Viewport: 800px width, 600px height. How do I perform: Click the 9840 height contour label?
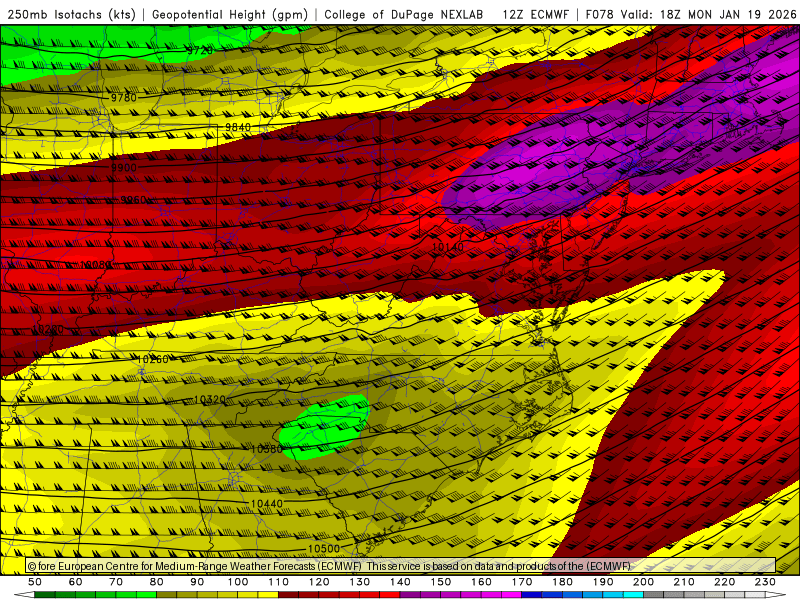[x=238, y=127]
